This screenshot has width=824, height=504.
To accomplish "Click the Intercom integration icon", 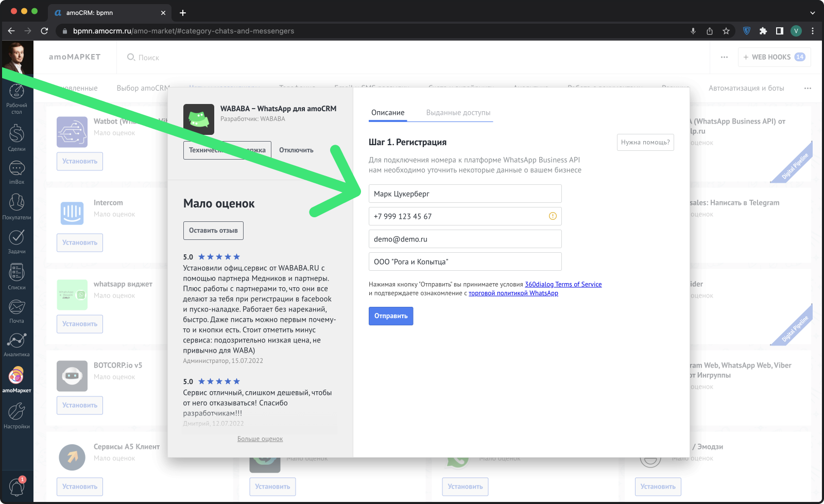I will coord(72,213).
